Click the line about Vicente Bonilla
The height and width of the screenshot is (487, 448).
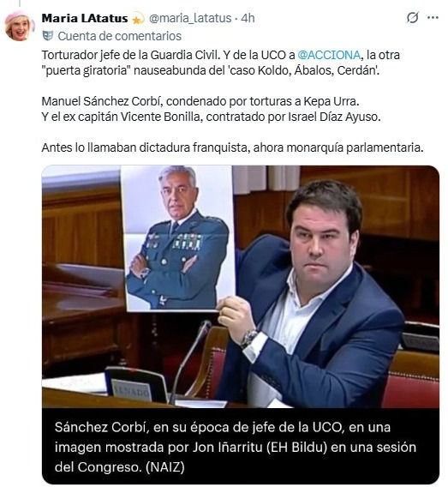coord(211,117)
